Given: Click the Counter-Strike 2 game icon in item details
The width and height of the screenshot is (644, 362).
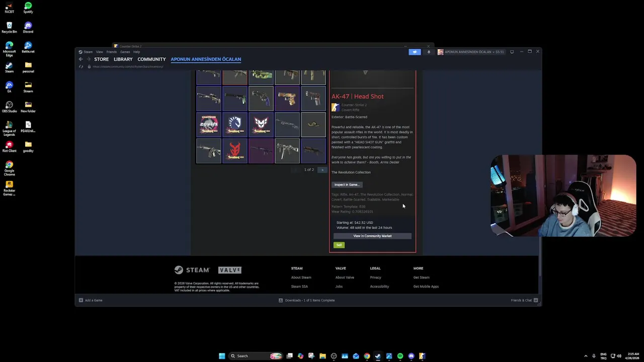Looking at the screenshot, I should click(x=335, y=108).
